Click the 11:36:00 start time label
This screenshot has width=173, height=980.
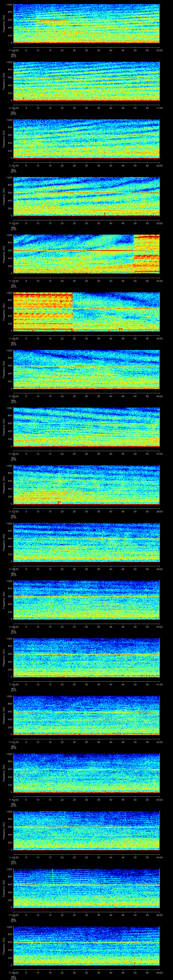click(13, 454)
